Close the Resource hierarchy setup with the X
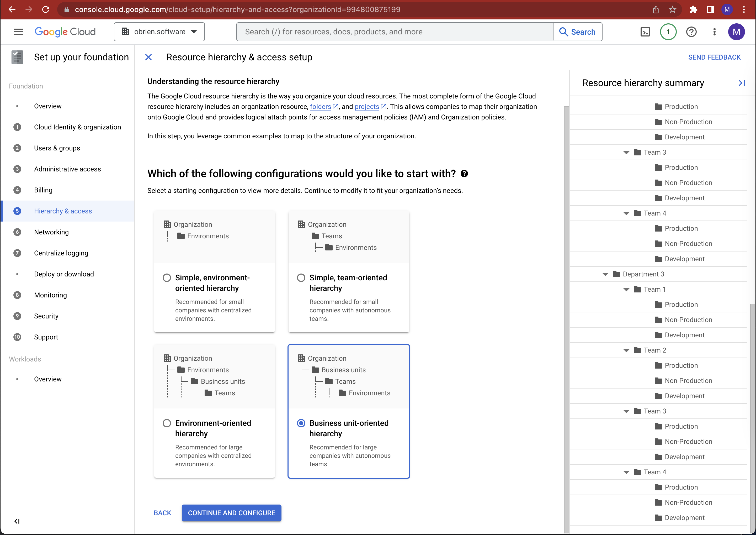The height and width of the screenshot is (535, 756). tap(148, 57)
